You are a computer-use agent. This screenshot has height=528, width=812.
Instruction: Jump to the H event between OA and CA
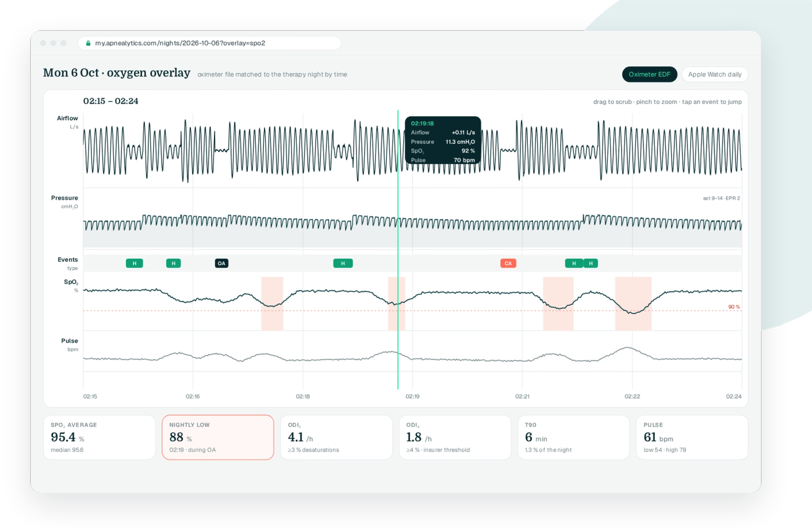(x=343, y=263)
